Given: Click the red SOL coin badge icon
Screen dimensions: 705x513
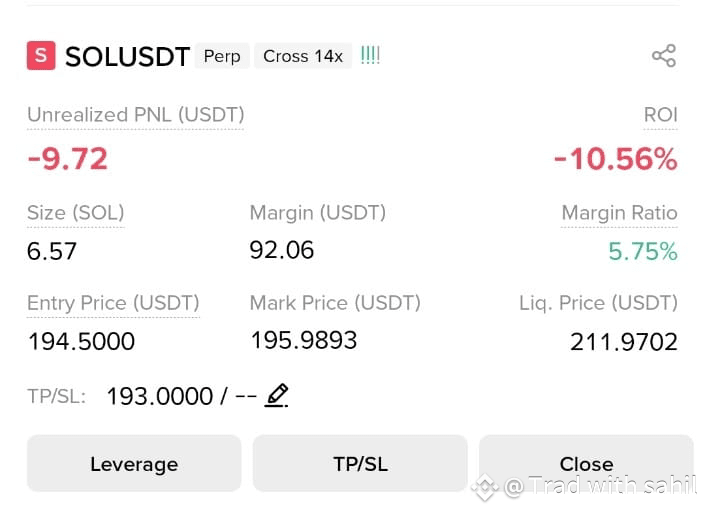Looking at the screenshot, I should (41, 56).
